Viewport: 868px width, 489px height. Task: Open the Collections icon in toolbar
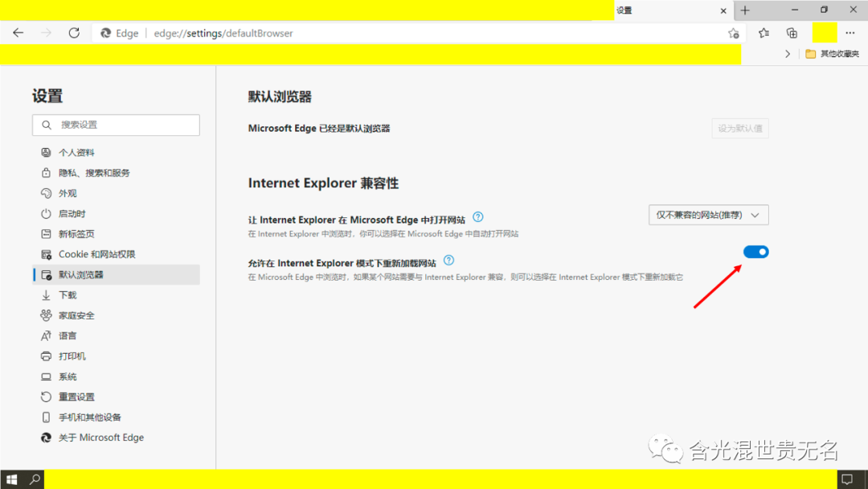coord(792,33)
